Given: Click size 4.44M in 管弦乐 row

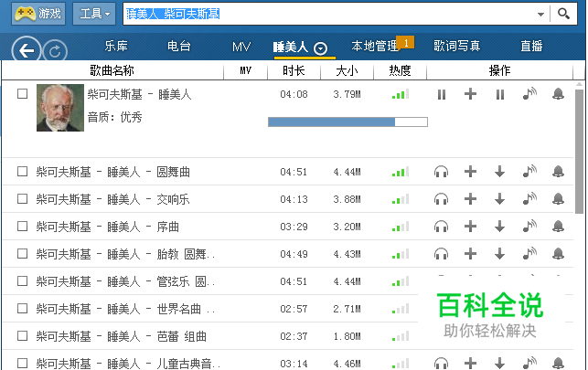Looking at the screenshot, I should 347,281.
